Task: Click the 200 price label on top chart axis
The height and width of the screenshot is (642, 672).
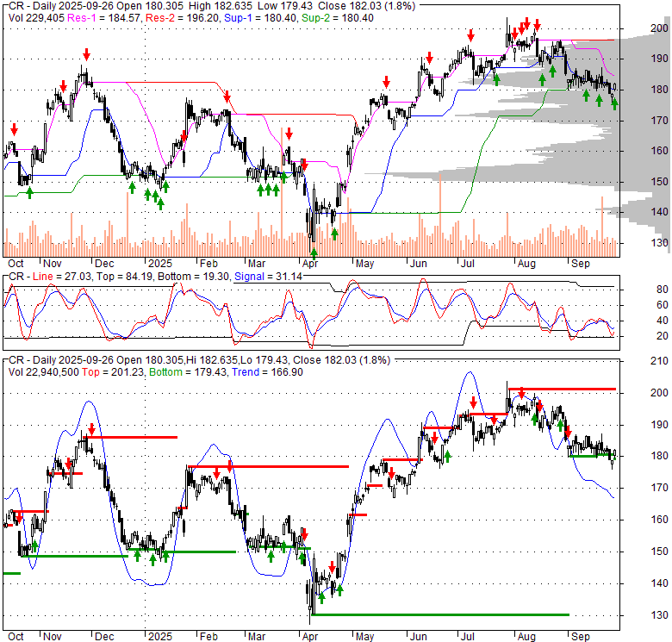Action: [659, 28]
